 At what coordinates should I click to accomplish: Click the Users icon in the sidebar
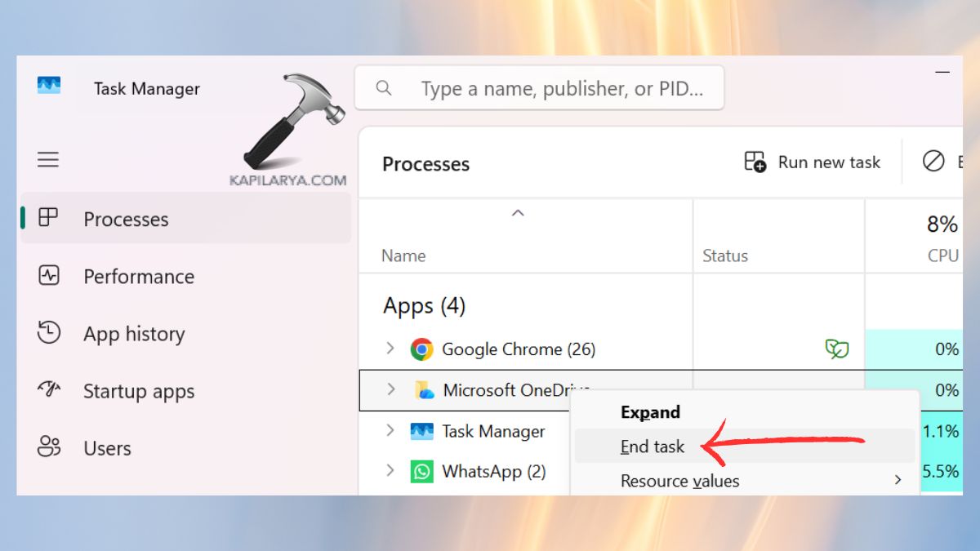tap(49, 447)
